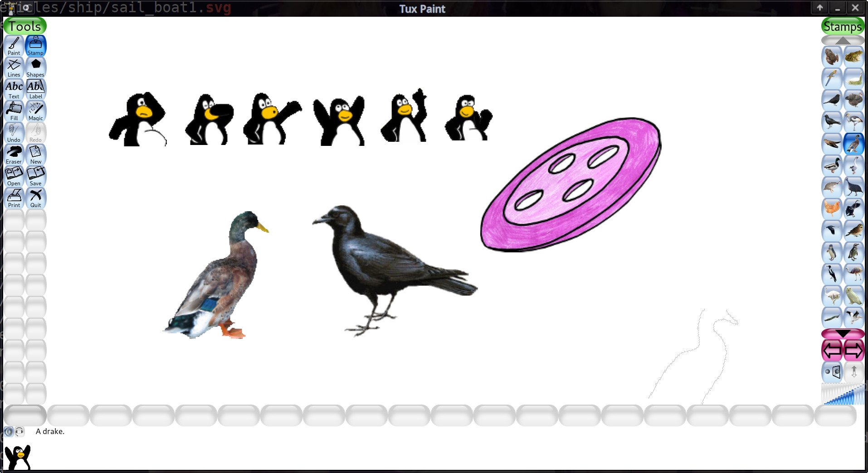Viewport: 868px width, 473px height.
Task: Pick the white goose stamp
Action: pyautogui.click(x=854, y=166)
